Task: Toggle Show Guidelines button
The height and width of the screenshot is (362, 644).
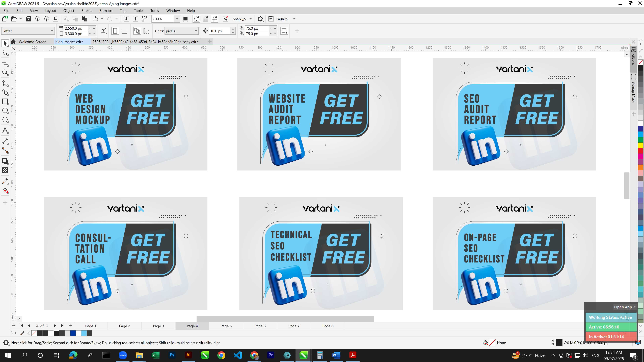Action: click(x=214, y=19)
